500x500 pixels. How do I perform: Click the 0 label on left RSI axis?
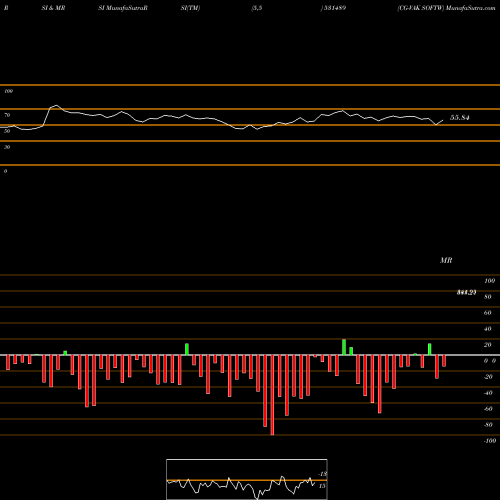(5, 171)
